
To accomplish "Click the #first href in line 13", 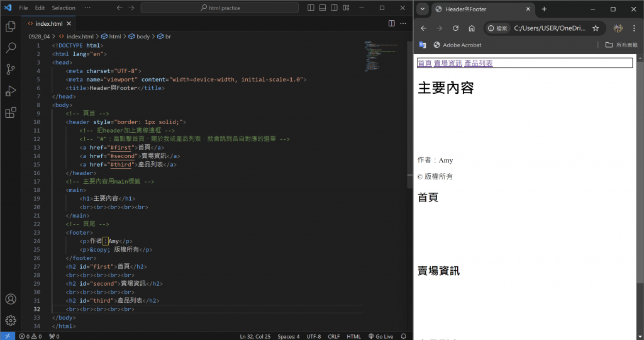I will coord(121,147).
